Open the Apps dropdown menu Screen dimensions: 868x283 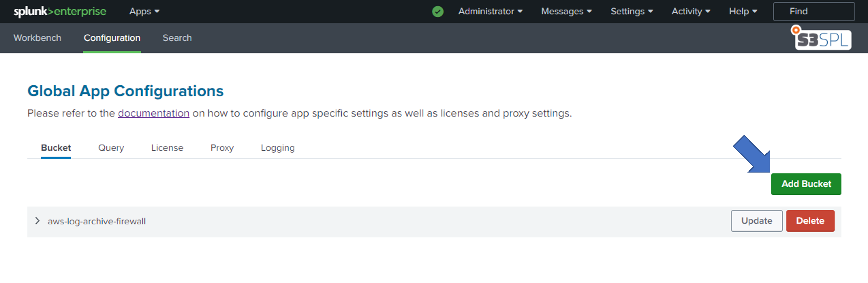[x=144, y=12]
